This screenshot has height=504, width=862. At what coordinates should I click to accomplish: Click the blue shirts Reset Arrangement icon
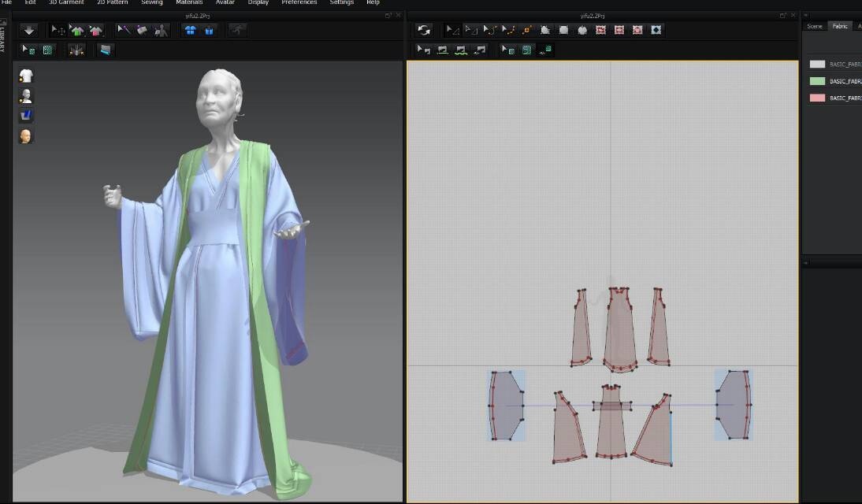click(191, 30)
